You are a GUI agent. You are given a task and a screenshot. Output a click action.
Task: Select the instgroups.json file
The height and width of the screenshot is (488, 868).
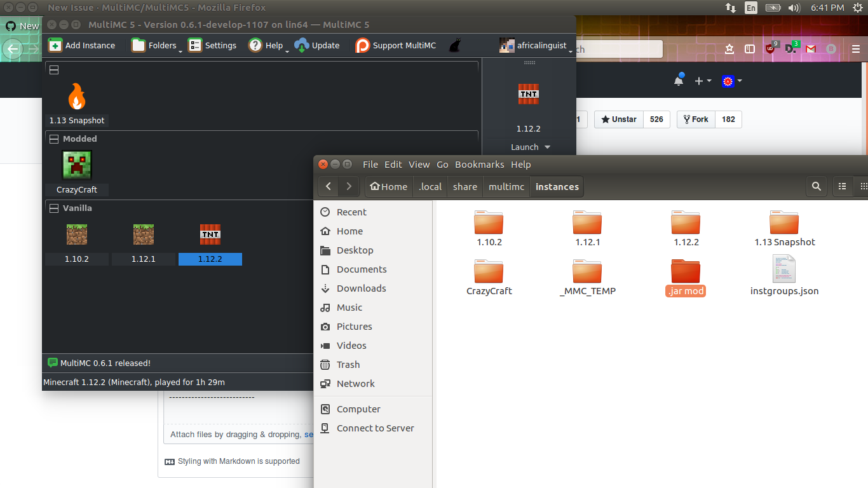click(785, 276)
